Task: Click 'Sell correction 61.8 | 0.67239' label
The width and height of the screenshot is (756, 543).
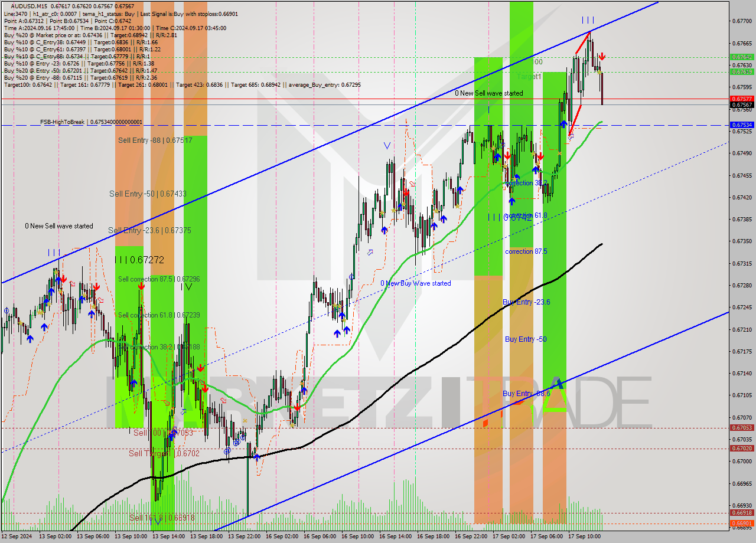Action: [x=159, y=315]
